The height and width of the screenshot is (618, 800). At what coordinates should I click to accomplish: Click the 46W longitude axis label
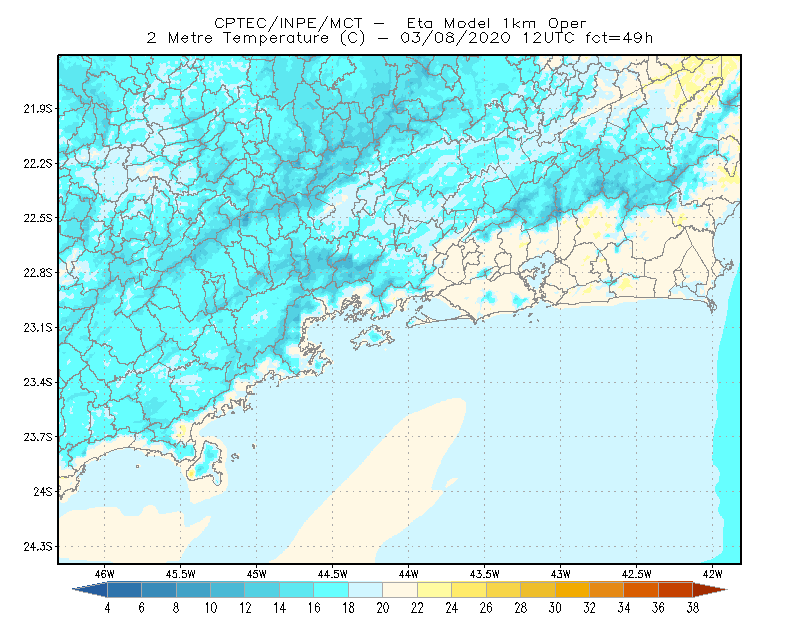click(x=105, y=574)
